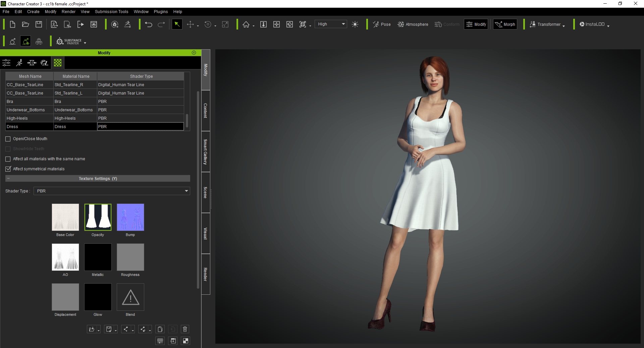Expand the Home view dropdown arrow

[x=254, y=26]
